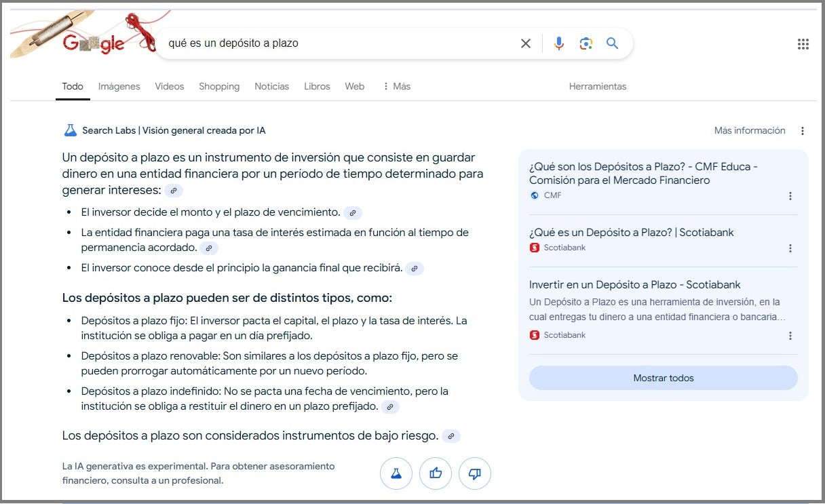The image size is (825, 504).
Task: Open '¿Qué es un Depósito a Plazo? | Scotiabank' link
Action: 632,232
